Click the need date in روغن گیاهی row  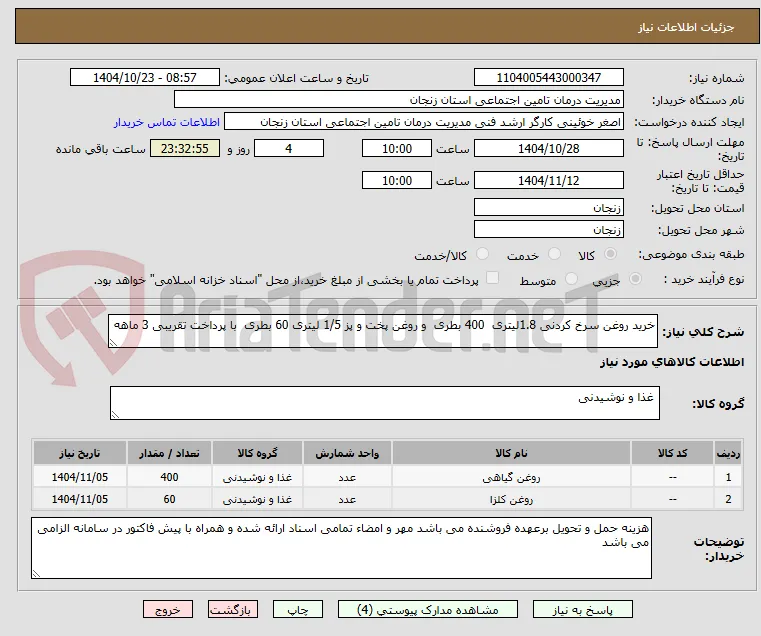point(80,477)
